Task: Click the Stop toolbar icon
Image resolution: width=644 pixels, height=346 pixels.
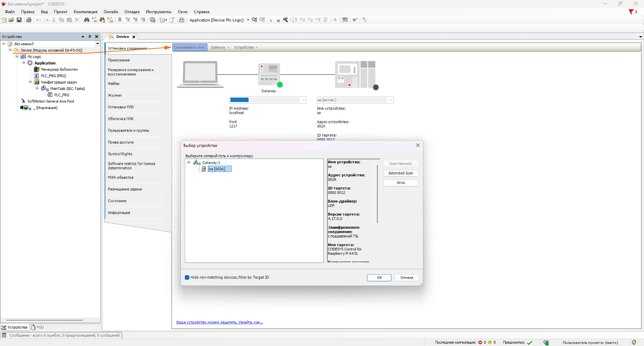Action: pos(278,21)
